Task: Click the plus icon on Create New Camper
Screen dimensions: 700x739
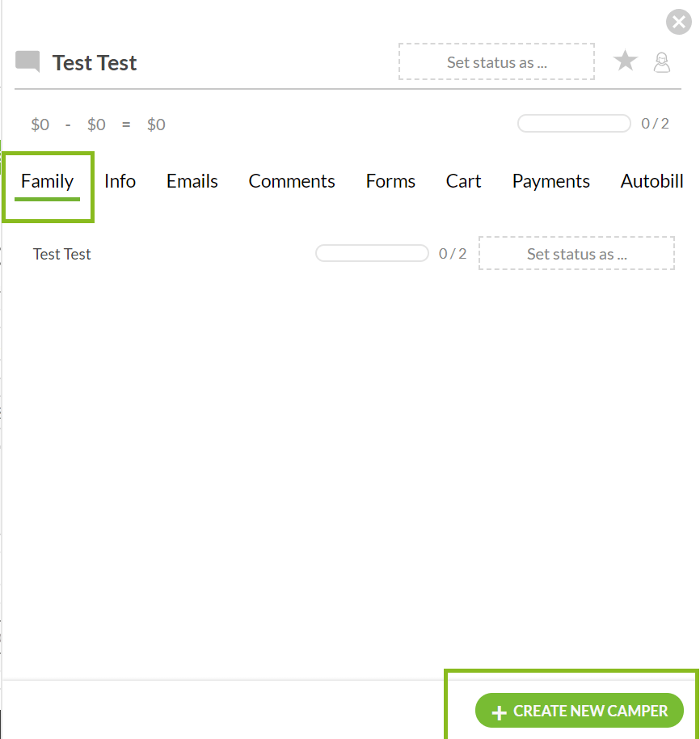Action: pyautogui.click(x=500, y=712)
